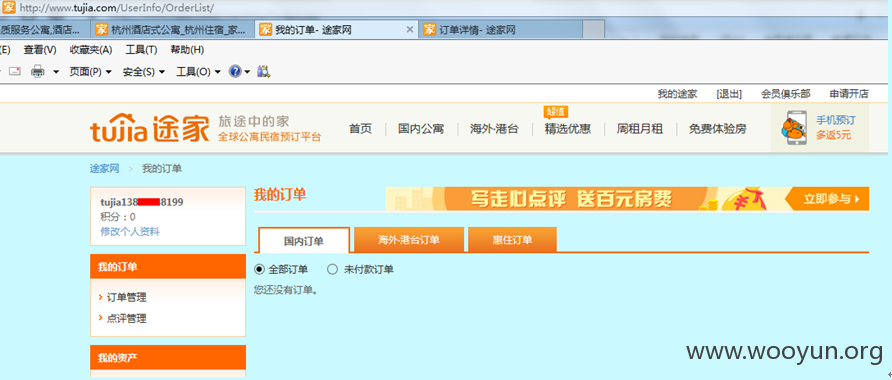
Task: Open a new blank browser tab
Action: coord(594,30)
